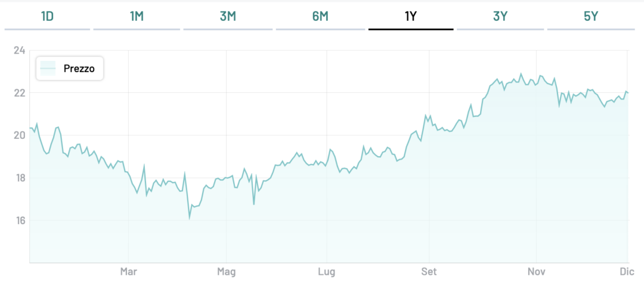The width and height of the screenshot is (644, 295).
Task: Click the Nov label on x-axis
Action: (537, 272)
